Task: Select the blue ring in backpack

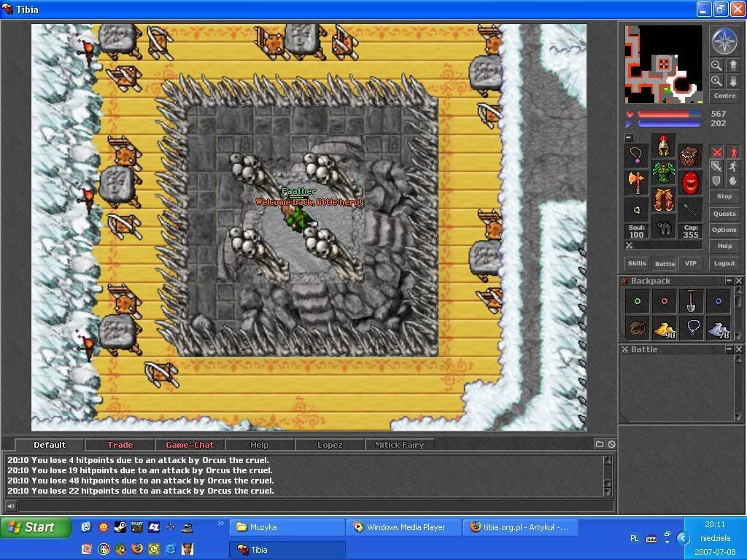Action: 719,301
